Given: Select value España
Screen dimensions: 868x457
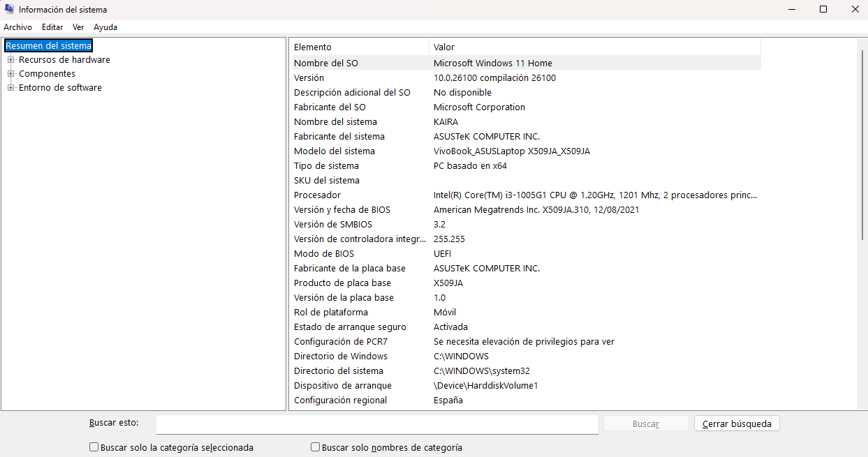Looking at the screenshot, I should (448, 400).
